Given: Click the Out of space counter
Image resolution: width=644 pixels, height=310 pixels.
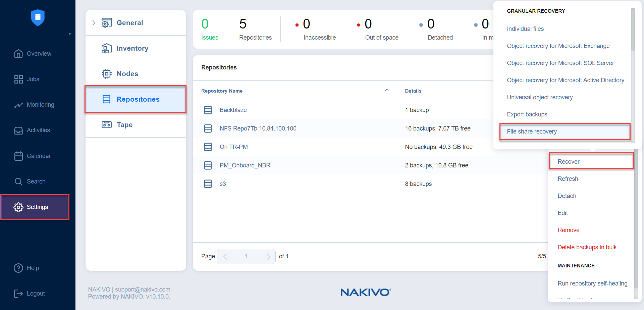Looking at the screenshot, I should pos(377,30).
